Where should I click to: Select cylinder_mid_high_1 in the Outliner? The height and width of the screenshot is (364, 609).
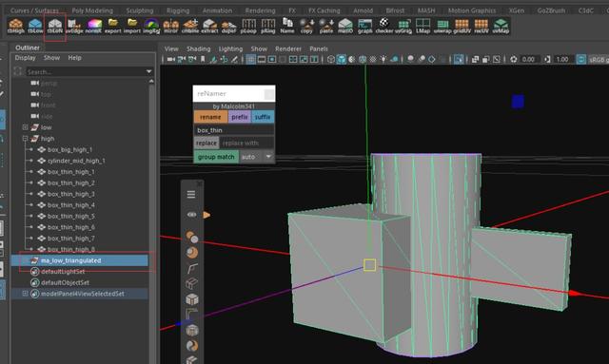[76, 161]
